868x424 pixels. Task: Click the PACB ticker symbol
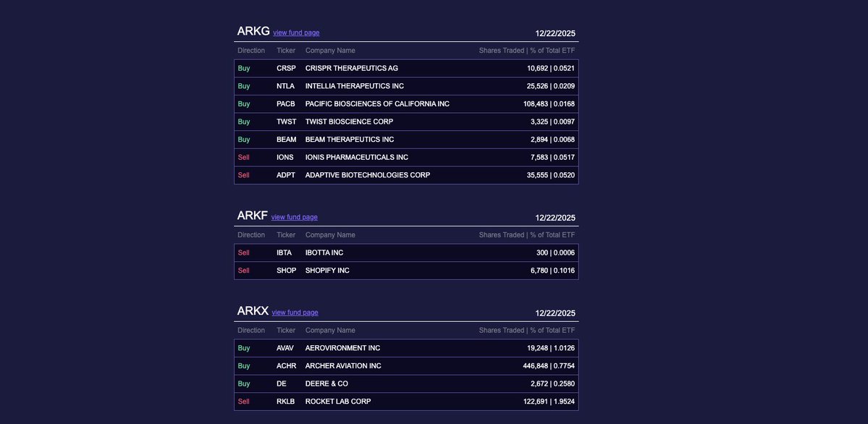(285, 103)
